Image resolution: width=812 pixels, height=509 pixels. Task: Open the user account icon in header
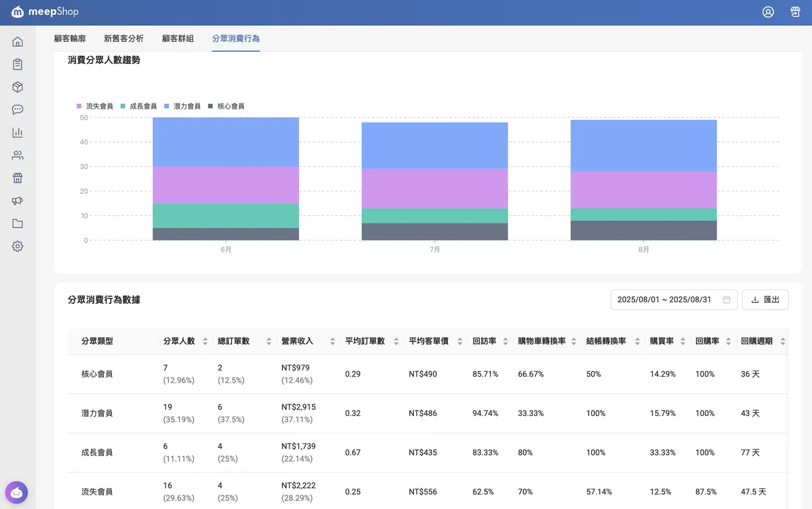point(768,12)
